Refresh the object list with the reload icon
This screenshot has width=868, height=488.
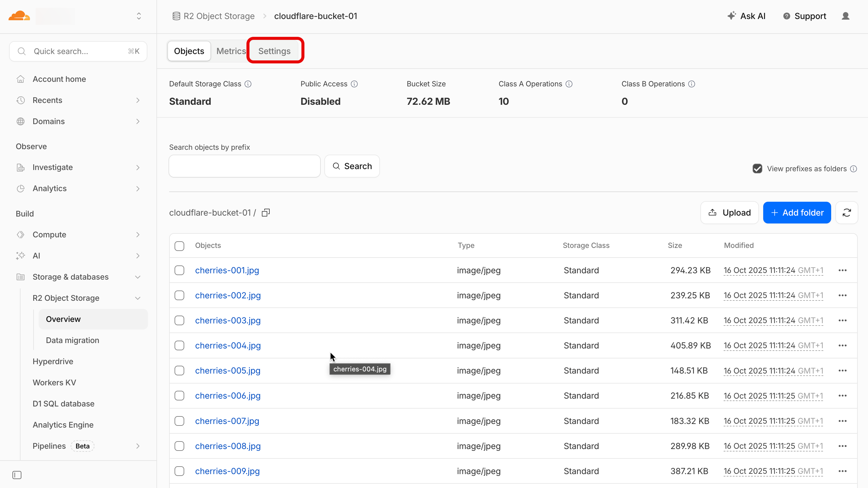click(x=847, y=213)
